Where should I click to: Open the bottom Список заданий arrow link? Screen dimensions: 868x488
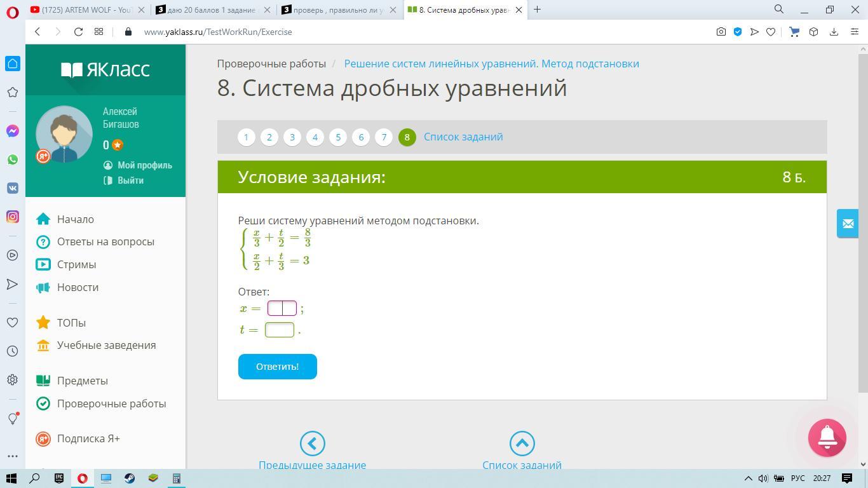click(522, 451)
